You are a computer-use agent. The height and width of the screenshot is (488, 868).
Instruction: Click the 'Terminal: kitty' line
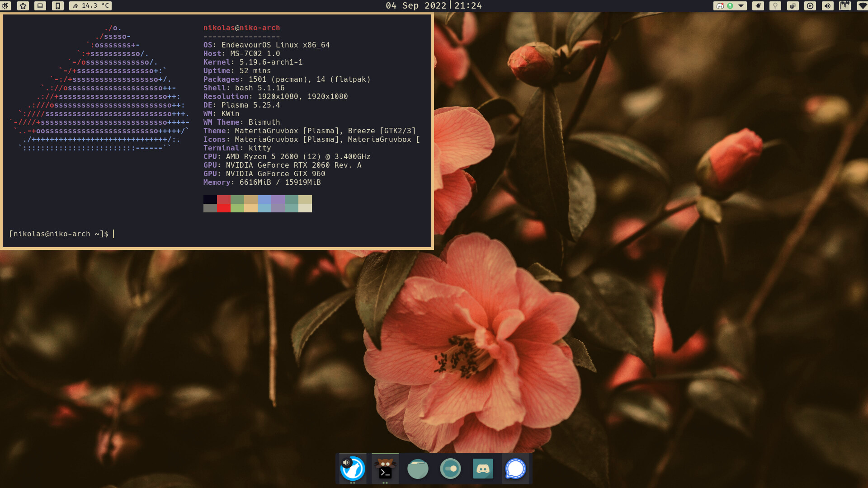tap(237, 148)
